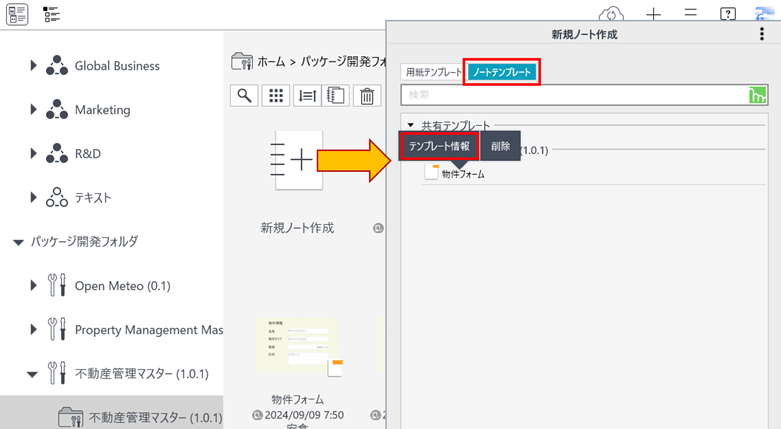Expand the テキスト tree node
This screenshot has width=781, height=429.
(33, 197)
